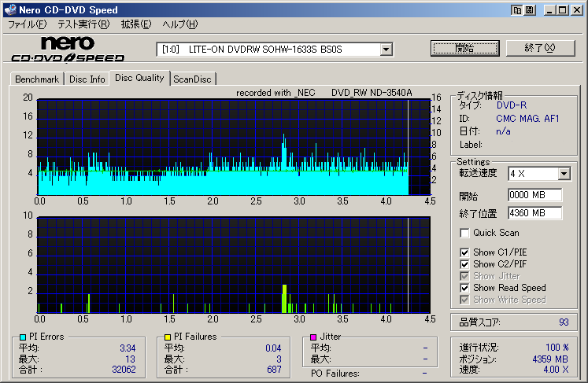This screenshot has height=383, width=588.
Task: Click the speed value 4.00 X
Action: click(x=557, y=370)
